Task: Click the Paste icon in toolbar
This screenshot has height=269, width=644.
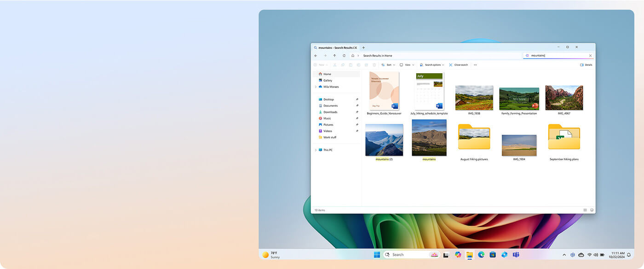Action: click(351, 65)
